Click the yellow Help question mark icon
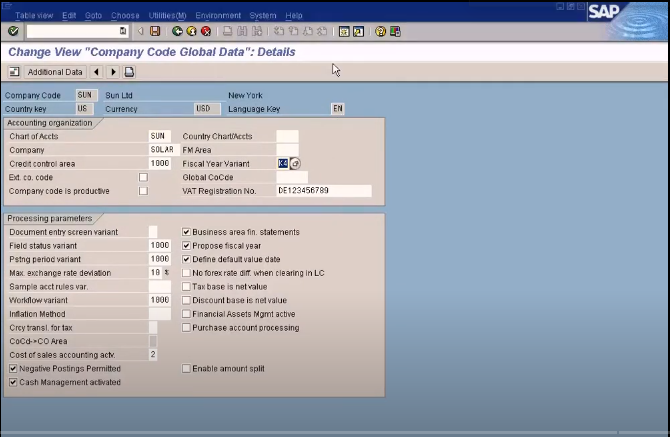The height and width of the screenshot is (437, 670). (x=380, y=31)
